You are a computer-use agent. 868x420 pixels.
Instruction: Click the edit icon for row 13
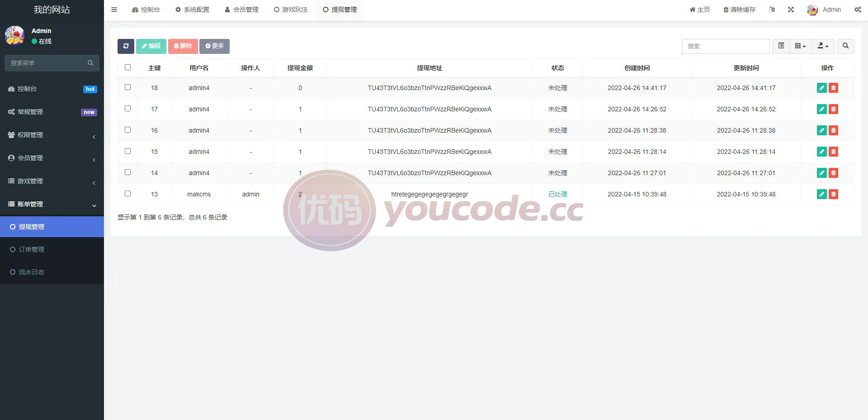click(822, 194)
